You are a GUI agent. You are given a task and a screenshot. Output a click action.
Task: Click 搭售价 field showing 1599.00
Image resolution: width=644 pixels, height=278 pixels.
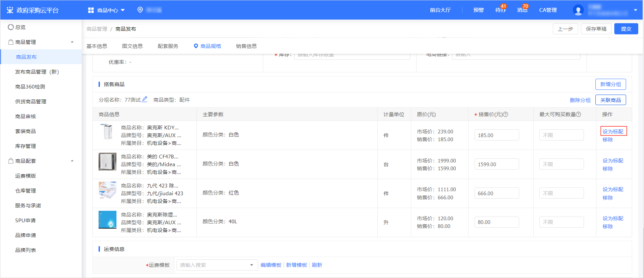[x=497, y=164]
